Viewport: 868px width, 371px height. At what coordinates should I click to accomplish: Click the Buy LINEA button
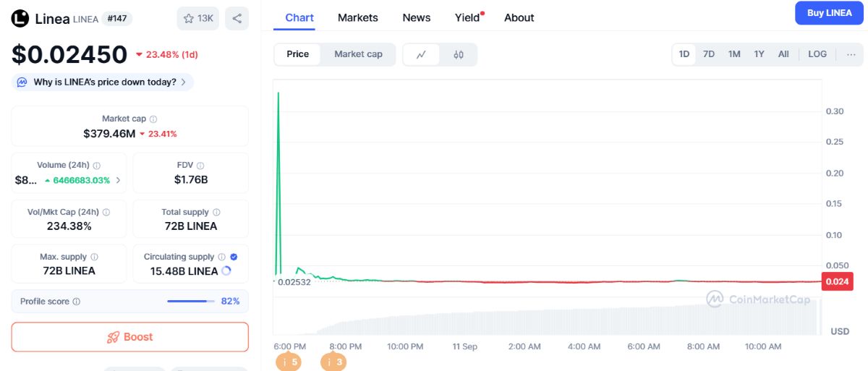coord(829,13)
